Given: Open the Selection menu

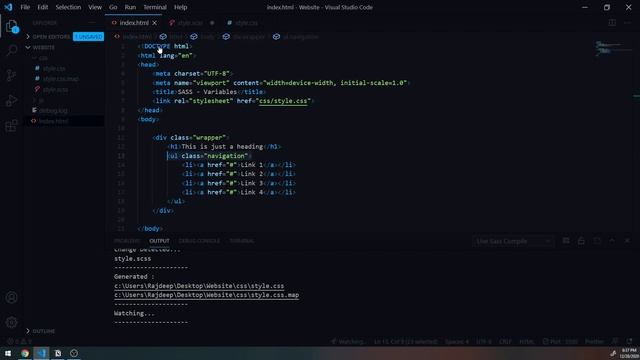Looking at the screenshot, I should pos(68,7).
